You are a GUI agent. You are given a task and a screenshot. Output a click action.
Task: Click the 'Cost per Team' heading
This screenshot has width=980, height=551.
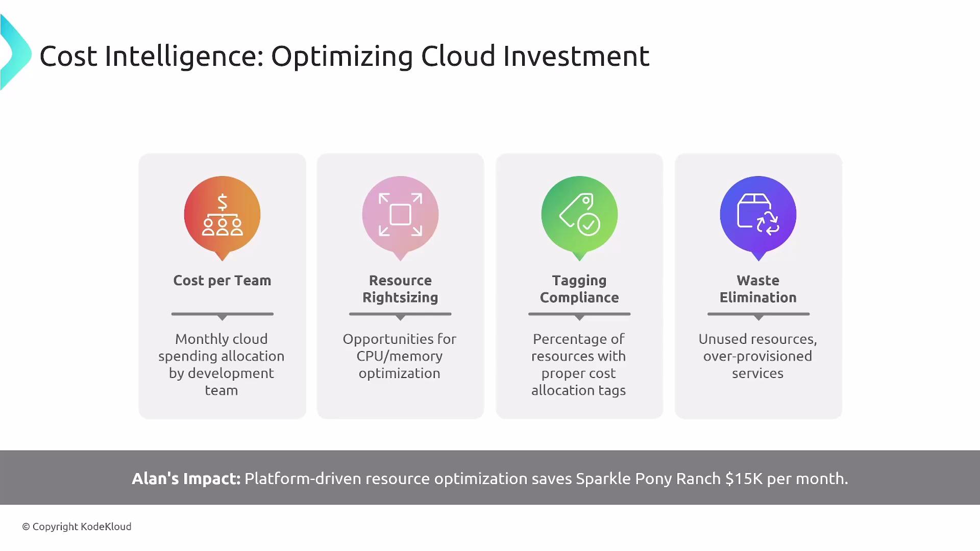click(222, 281)
